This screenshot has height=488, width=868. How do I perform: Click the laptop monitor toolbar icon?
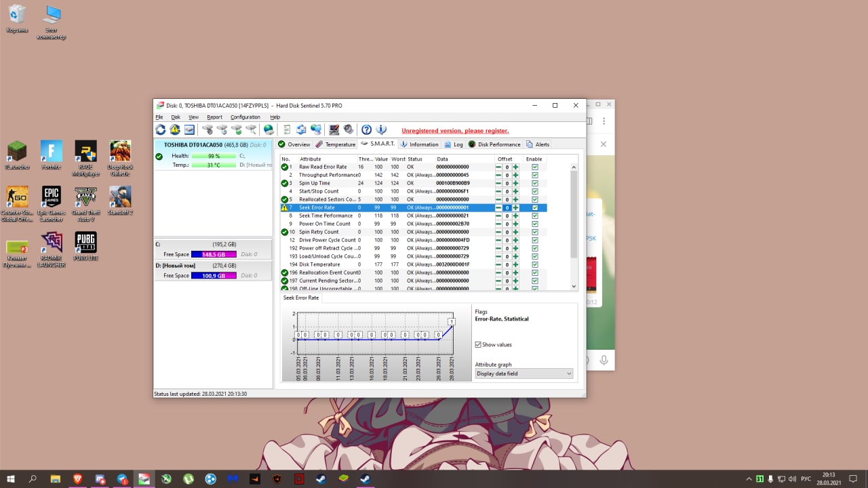pos(334,129)
